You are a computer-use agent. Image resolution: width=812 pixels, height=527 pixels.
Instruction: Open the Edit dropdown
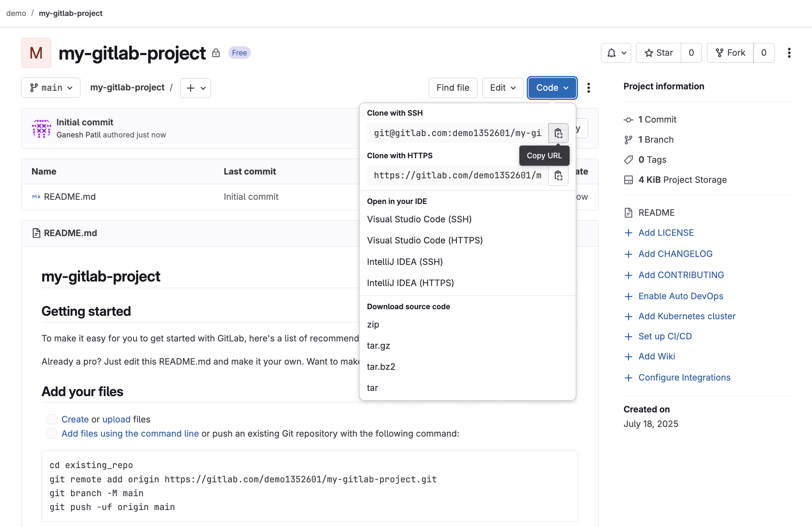[502, 88]
